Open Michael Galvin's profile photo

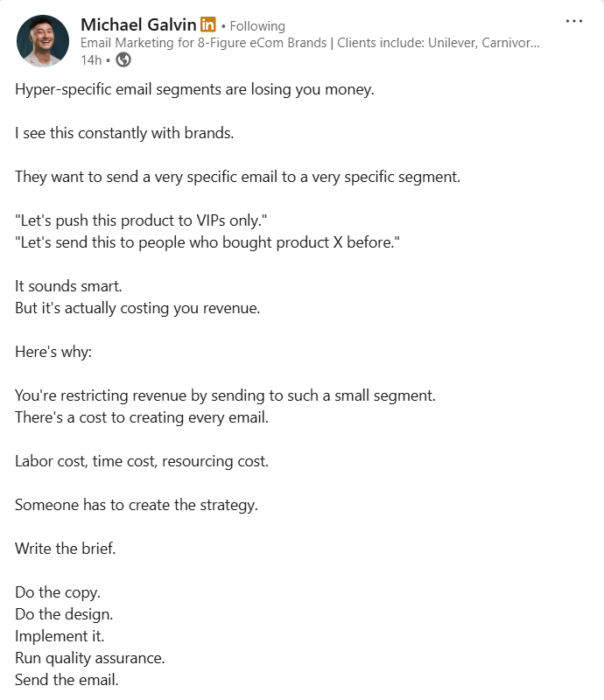[x=43, y=41]
